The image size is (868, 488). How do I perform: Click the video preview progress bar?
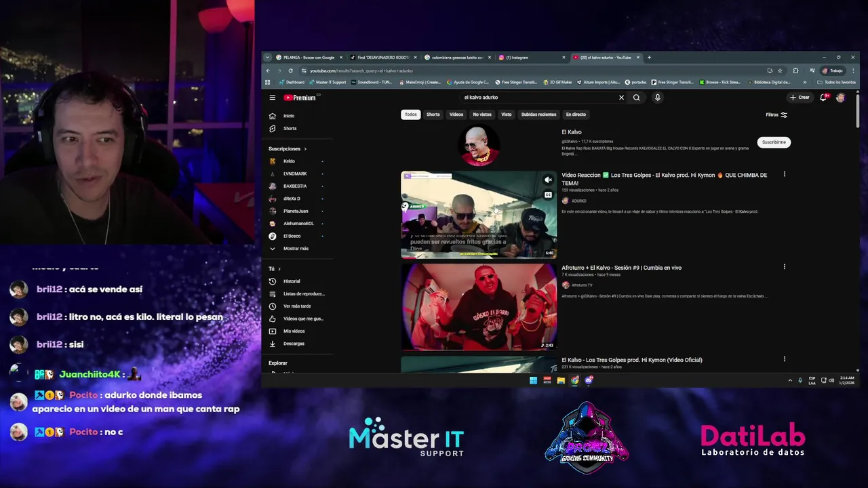tap(479, 258)
